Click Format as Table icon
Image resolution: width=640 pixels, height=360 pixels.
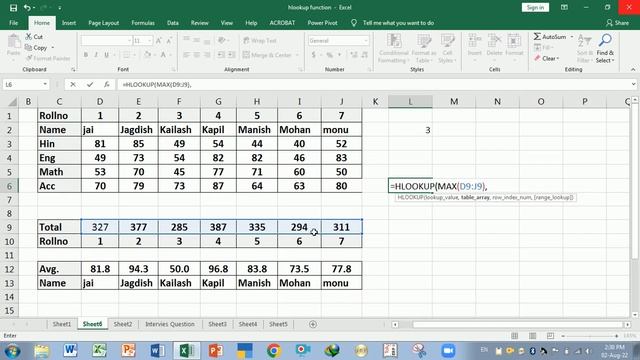click(x=424, y=41)
